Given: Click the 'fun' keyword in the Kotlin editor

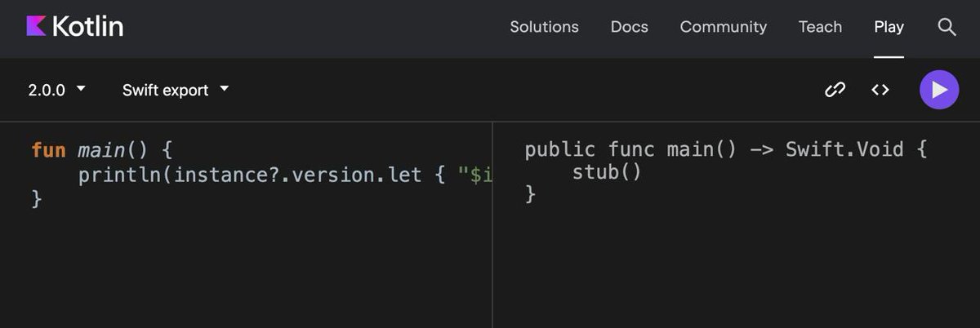Looking at the screenshot, I should (x=48, y=151).
